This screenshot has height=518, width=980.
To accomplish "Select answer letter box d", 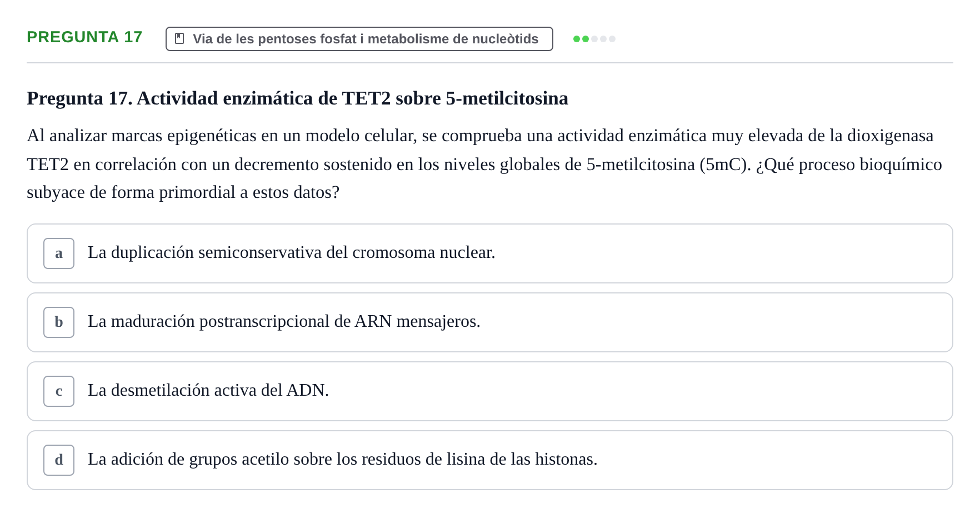I will 59,460.
